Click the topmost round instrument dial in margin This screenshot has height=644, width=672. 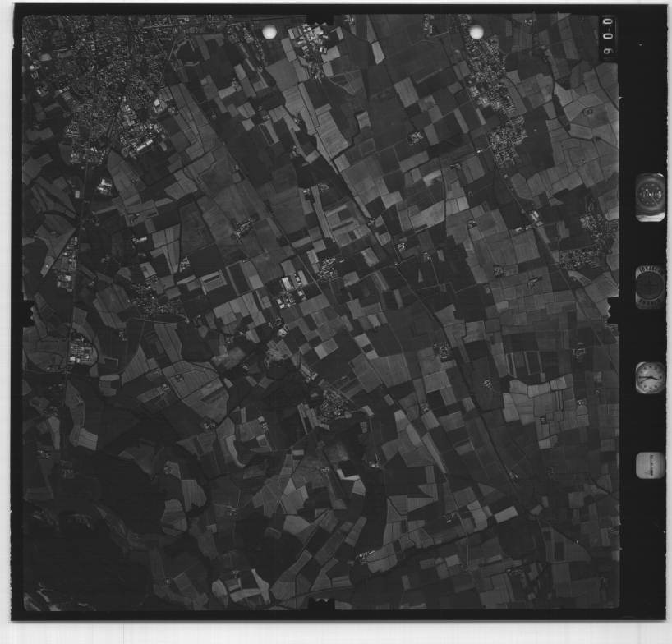[x=650, y=197]
